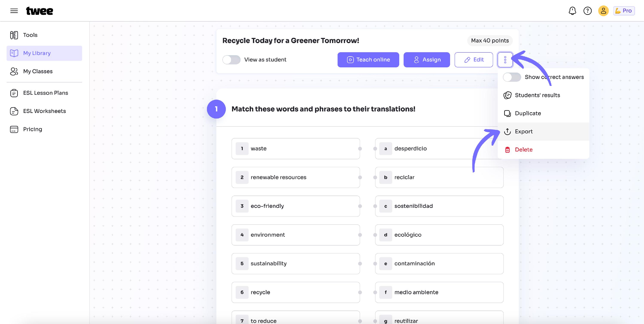
Task: Open ESL Worksheets page
Action: click(x=44, y=111)
